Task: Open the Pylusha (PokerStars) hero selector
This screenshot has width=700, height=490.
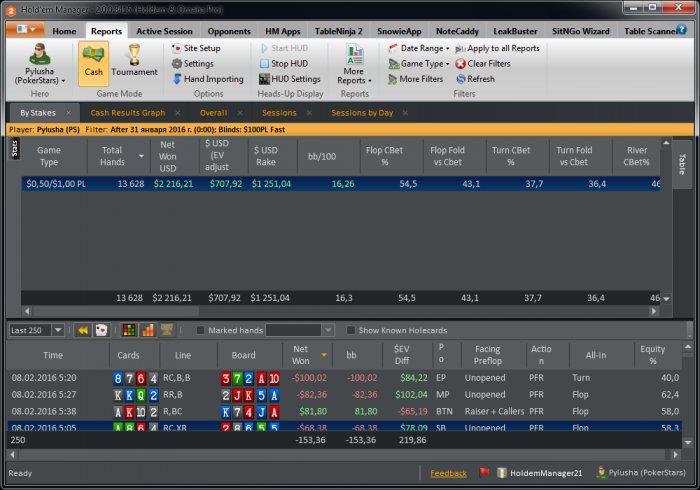Action: [x=39, y=63]
